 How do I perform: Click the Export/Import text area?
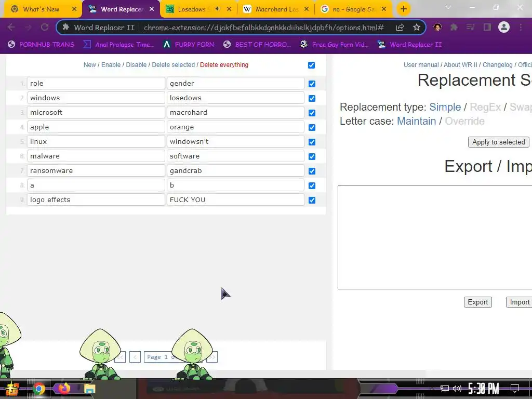click(x=435, y=237)
